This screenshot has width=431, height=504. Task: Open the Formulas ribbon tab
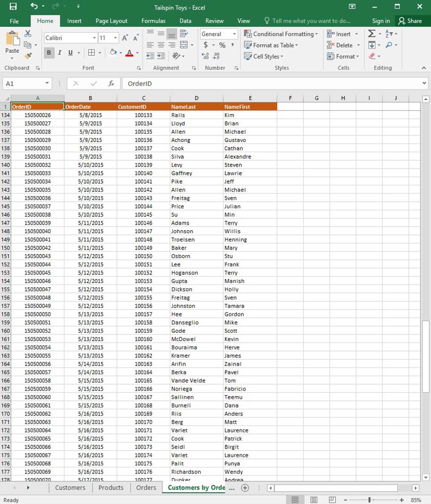click(x=154, y=21)
